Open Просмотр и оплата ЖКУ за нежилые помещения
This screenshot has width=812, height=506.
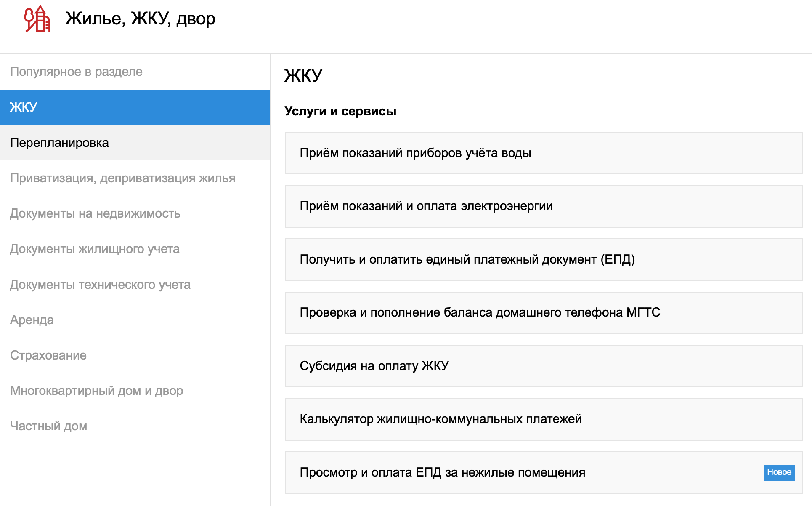point(544,472)
